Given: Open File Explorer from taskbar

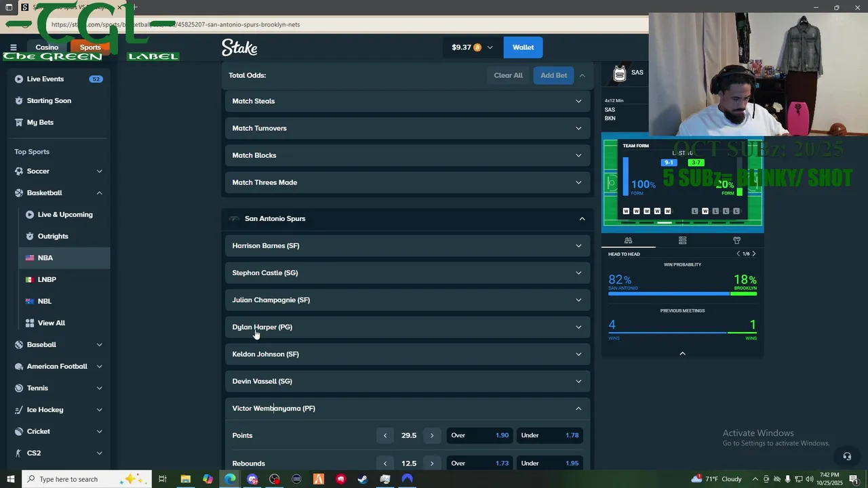Looking at the screenshot, I should (185, 479).
